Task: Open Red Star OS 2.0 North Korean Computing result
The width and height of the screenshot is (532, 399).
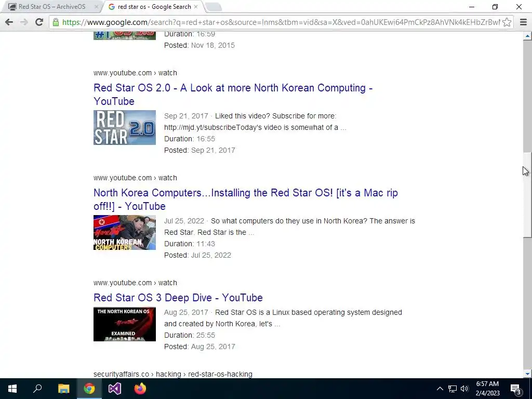Action: (x=233, y=95)
